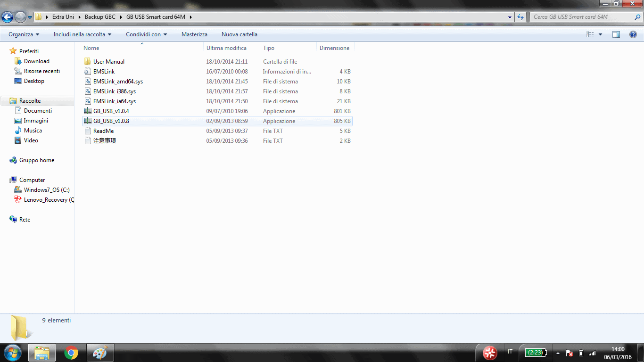Screen dimensions: 644x362
Task: Click the back navigation arrow
Action: click(8, 17)
